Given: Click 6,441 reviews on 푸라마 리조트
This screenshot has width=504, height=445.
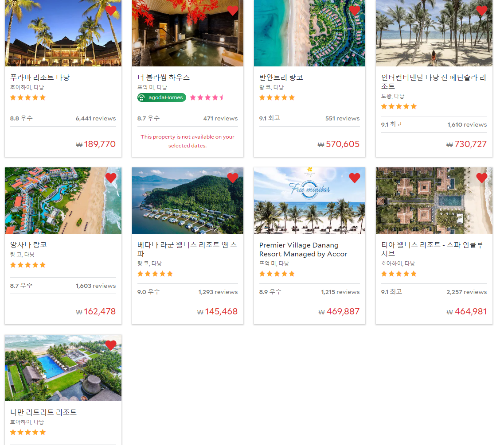Looking at the screenshot, I should tap(96, 119).
